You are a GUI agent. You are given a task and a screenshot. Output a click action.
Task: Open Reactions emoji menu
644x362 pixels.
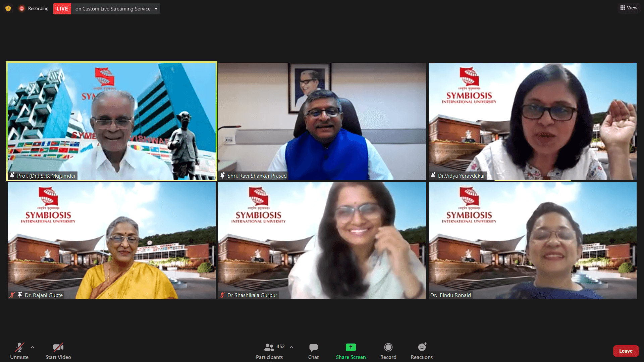(422, 351)
